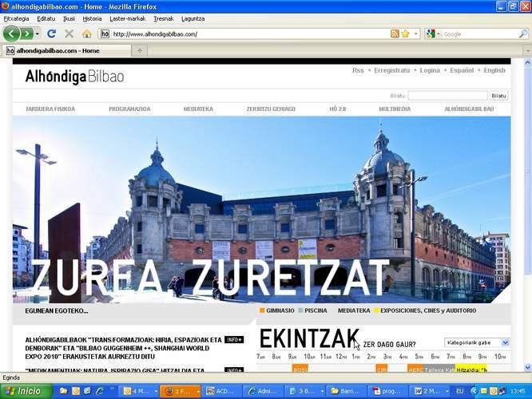The image size is (532, 399).
Task: Go back with the green Back arrow
Action: (x=11, y=34)
